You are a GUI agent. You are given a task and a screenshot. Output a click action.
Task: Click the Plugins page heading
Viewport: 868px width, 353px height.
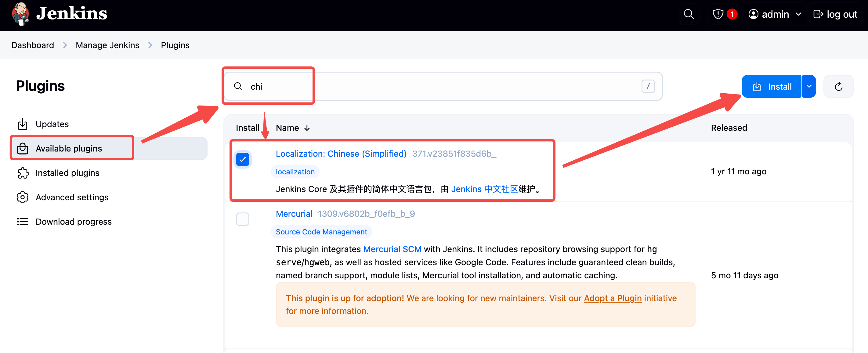click(40, 86)
